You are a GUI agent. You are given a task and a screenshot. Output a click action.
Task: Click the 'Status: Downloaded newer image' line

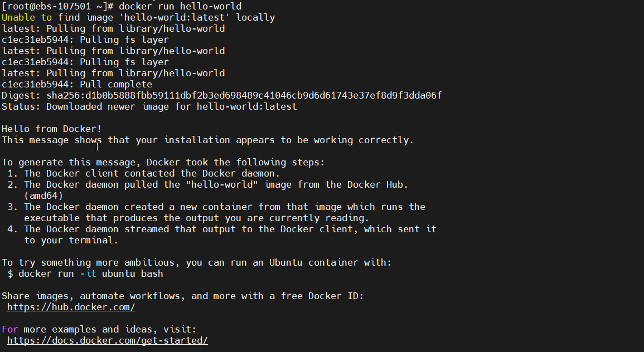pyautogui.click(x=149, y=107)
